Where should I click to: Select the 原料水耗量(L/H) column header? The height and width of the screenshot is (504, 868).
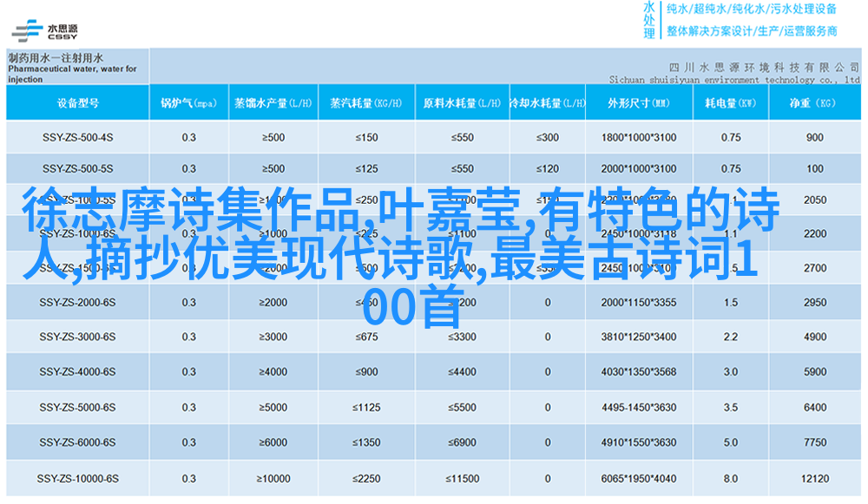[462, 103]
